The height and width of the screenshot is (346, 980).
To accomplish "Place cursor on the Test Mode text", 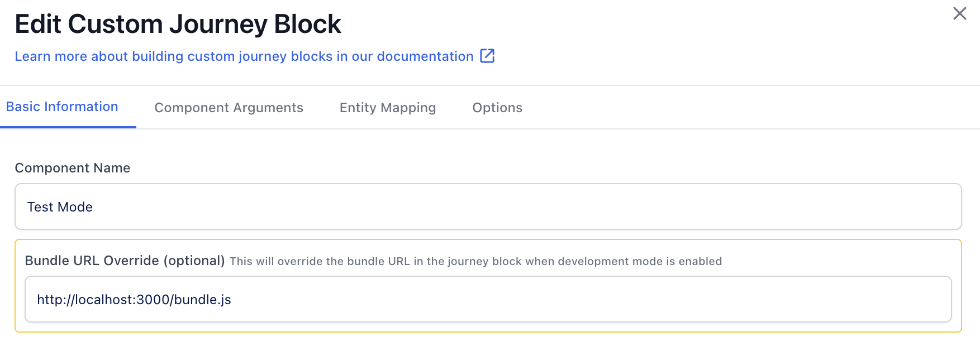I will (60, 207).
